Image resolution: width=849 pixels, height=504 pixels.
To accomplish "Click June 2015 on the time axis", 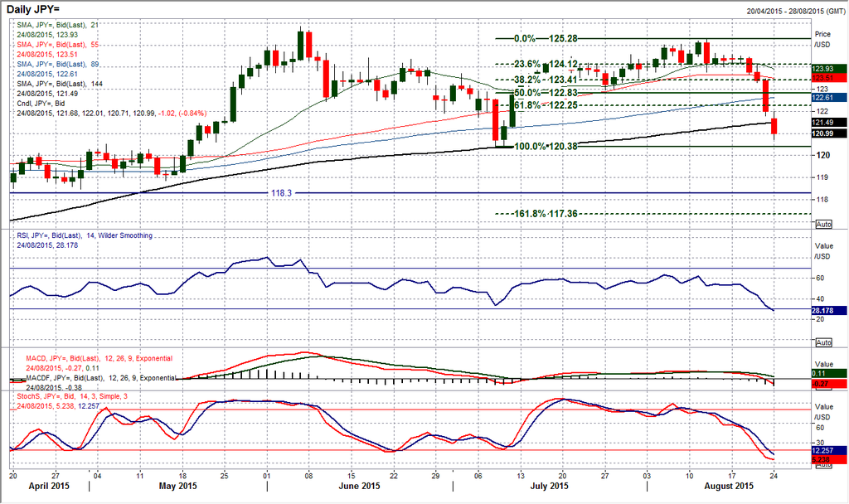I will coord(358,486).
